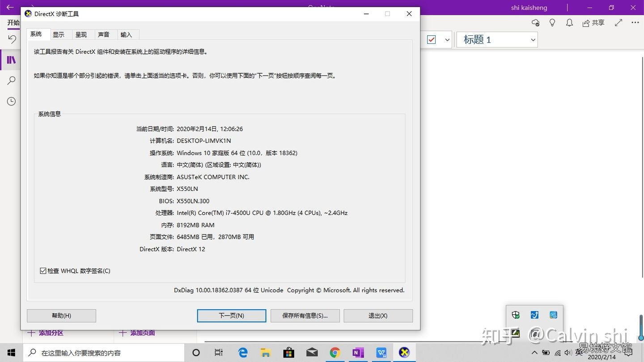
Task: Click 添加页面 in OneNote
Action: coord(137,333)
